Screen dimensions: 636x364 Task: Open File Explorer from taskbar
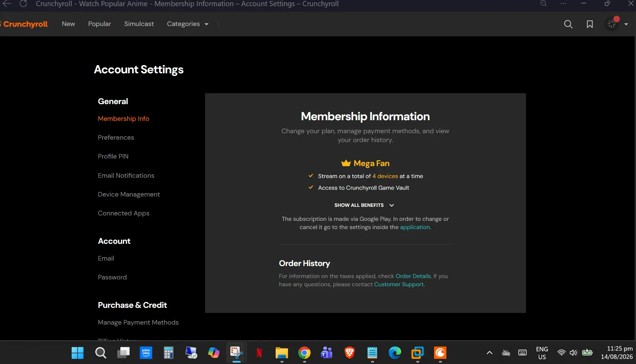[281, 353]
